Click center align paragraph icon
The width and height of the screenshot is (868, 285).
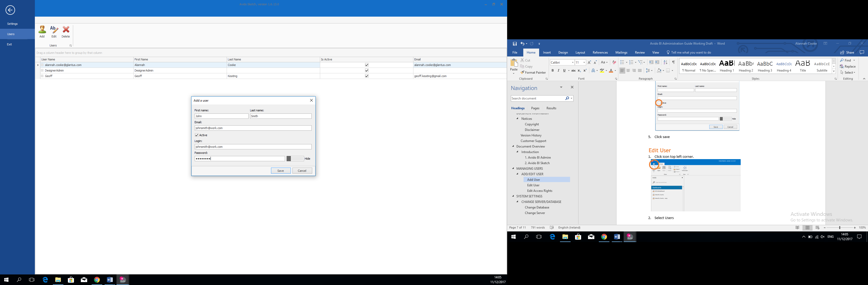[x=628, y=71]
